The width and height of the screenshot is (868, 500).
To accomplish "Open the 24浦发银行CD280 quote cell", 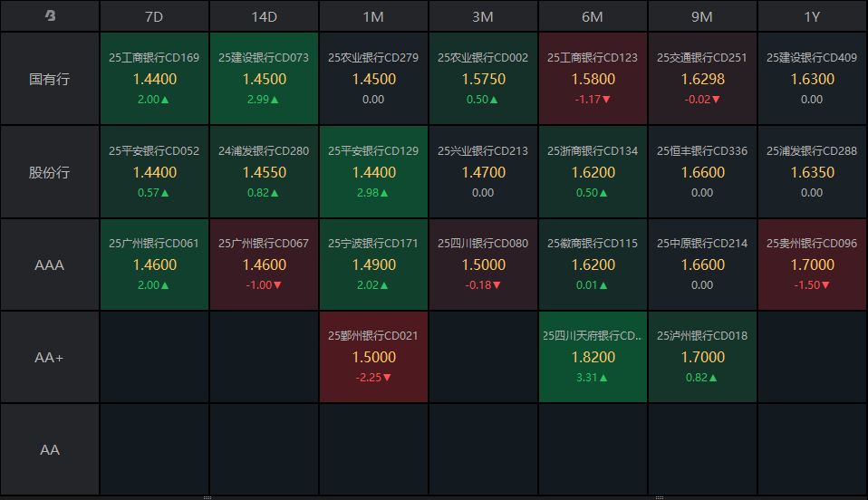I will [264, 172].
